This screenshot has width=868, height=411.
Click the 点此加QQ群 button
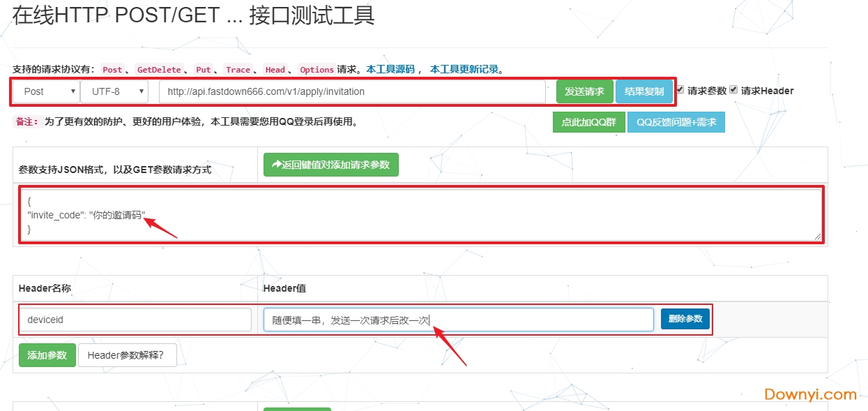588,121
